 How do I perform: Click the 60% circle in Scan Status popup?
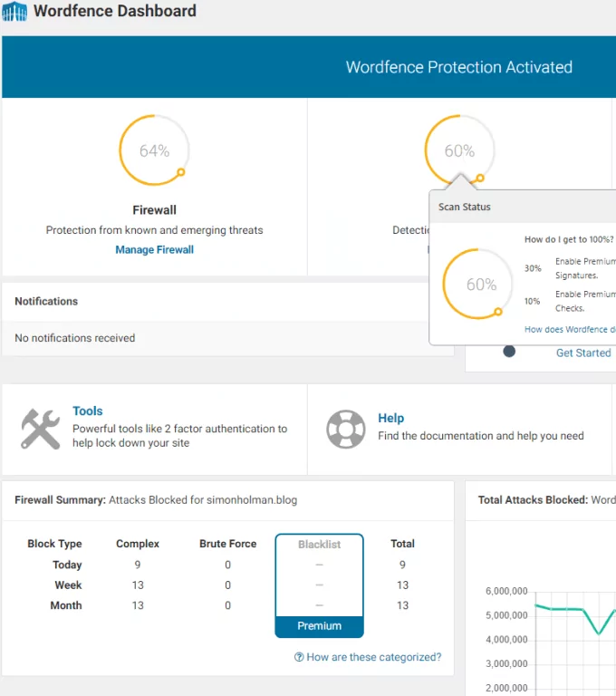(x=481, y=285)
